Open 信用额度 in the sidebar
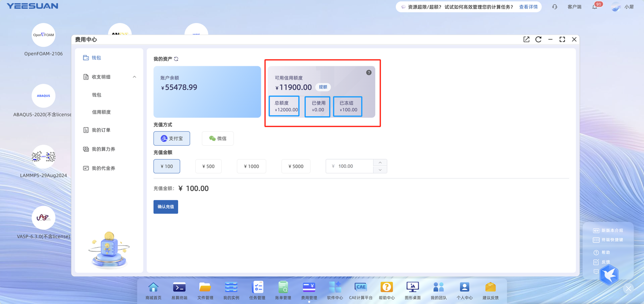This screenshot has width=644, height=304. coord(101,112)
